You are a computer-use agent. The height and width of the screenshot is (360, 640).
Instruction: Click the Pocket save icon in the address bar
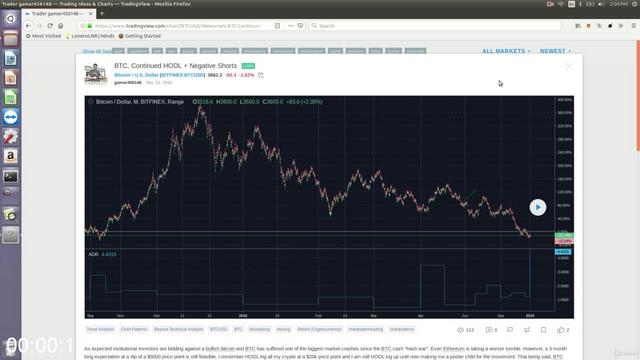pyautogui.click(x=300, y=26)
